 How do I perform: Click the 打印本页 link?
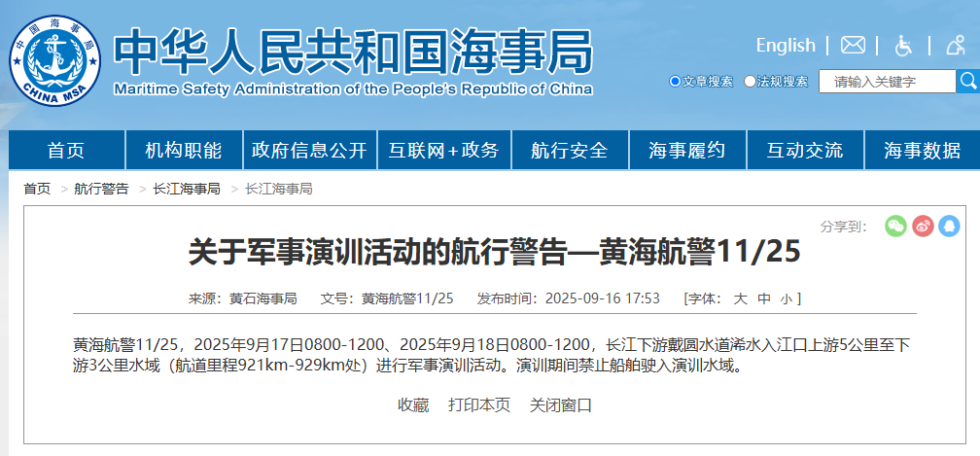coord(479,404)
